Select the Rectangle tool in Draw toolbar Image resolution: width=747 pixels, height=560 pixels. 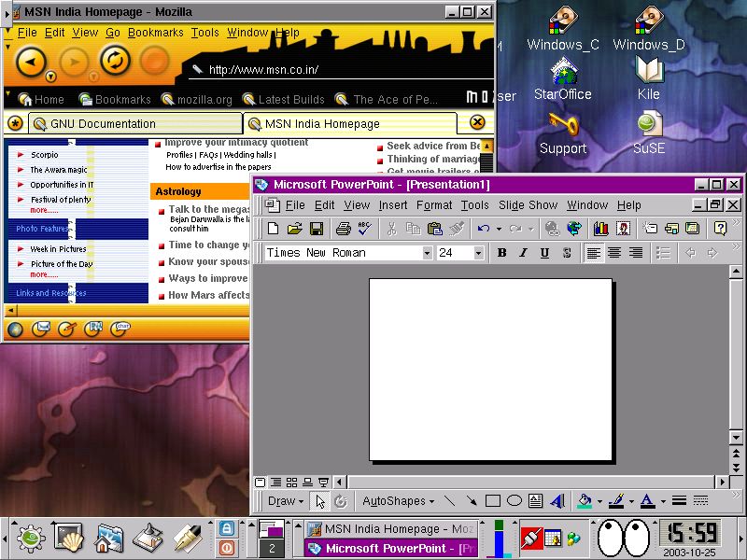click(493, 501)
